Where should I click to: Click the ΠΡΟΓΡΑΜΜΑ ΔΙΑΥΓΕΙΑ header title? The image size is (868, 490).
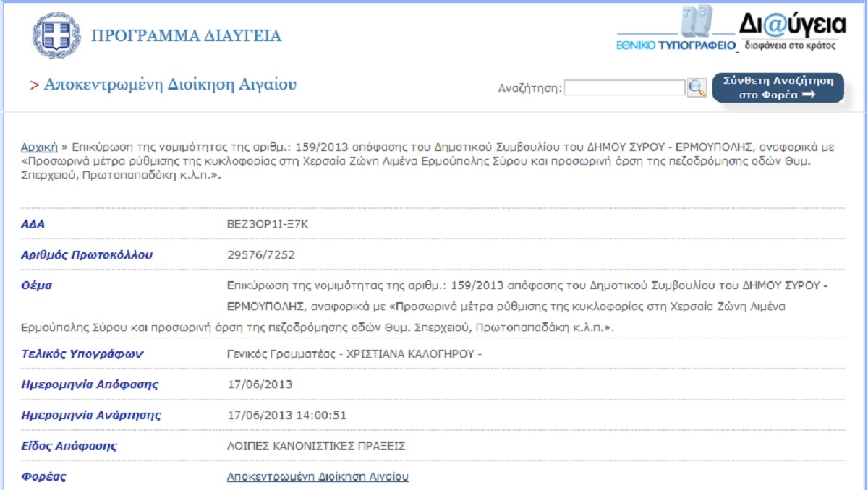click(x=186, y=36)
